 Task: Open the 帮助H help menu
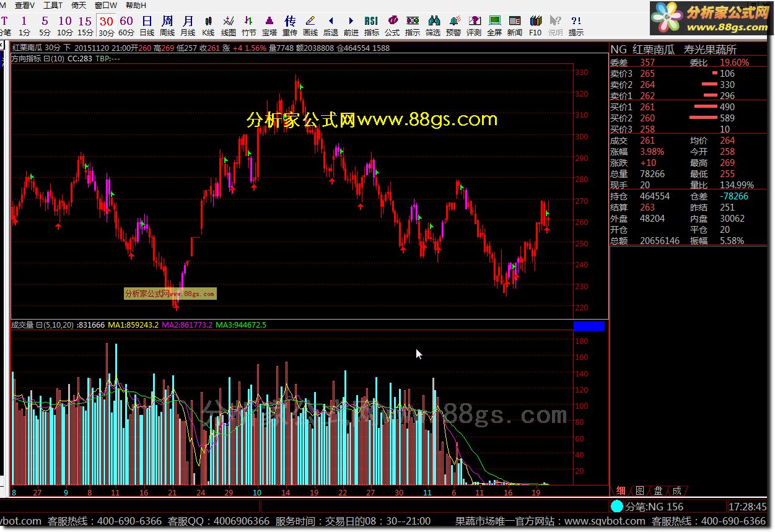coord(136,5)
